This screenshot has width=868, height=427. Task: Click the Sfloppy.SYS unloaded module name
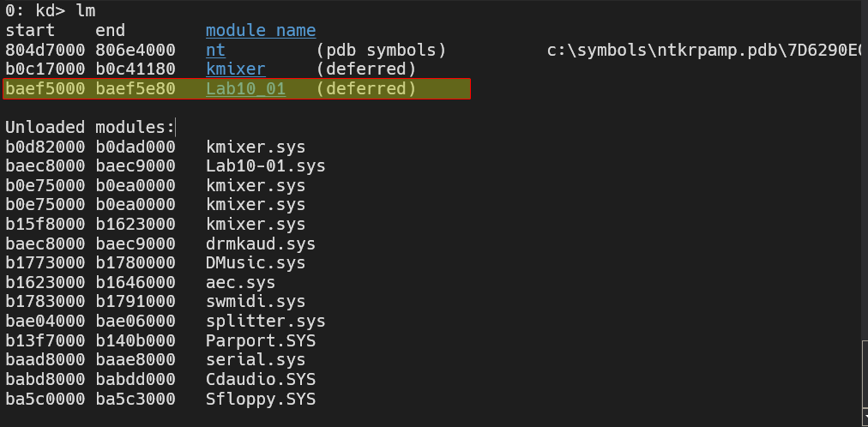[x=261, y=399]
